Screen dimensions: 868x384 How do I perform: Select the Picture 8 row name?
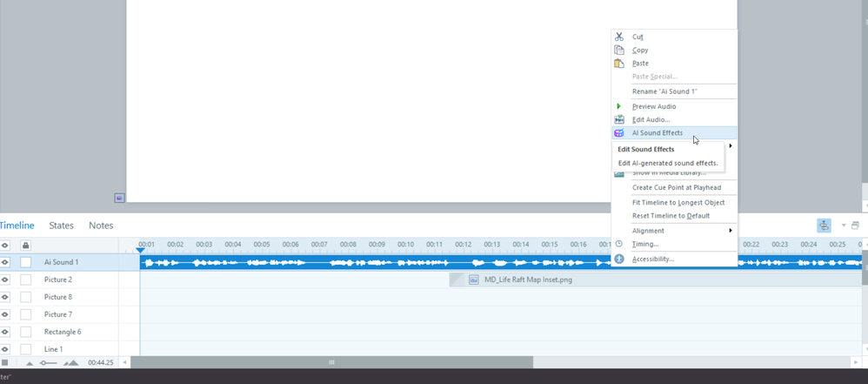tap(58, 297)
